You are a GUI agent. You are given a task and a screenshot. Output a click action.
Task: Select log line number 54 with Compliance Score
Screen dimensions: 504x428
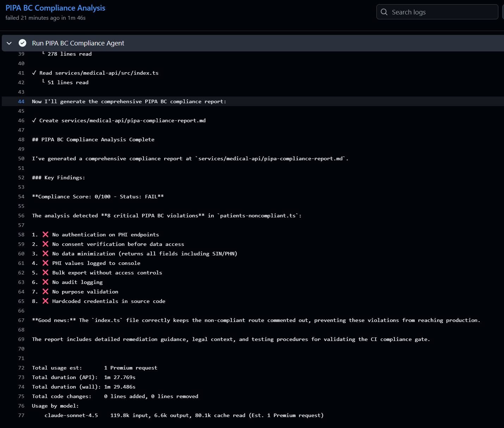pos(21,197)
